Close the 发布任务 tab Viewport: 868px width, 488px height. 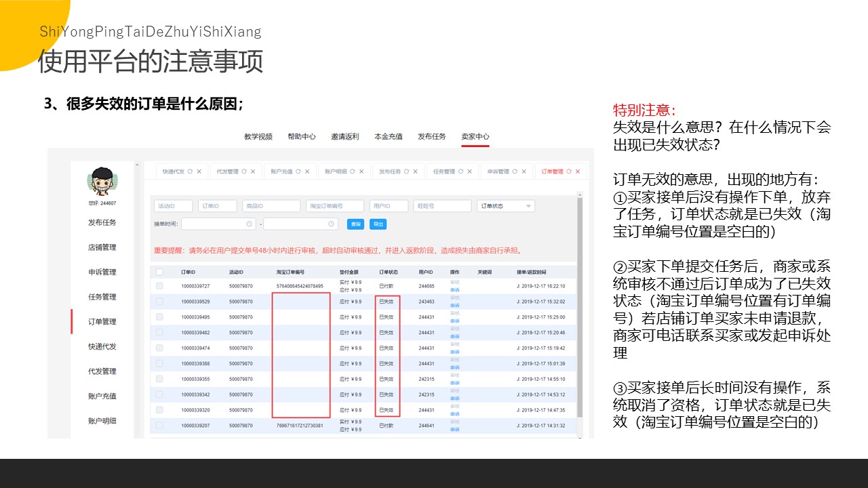tap(416, 171)
